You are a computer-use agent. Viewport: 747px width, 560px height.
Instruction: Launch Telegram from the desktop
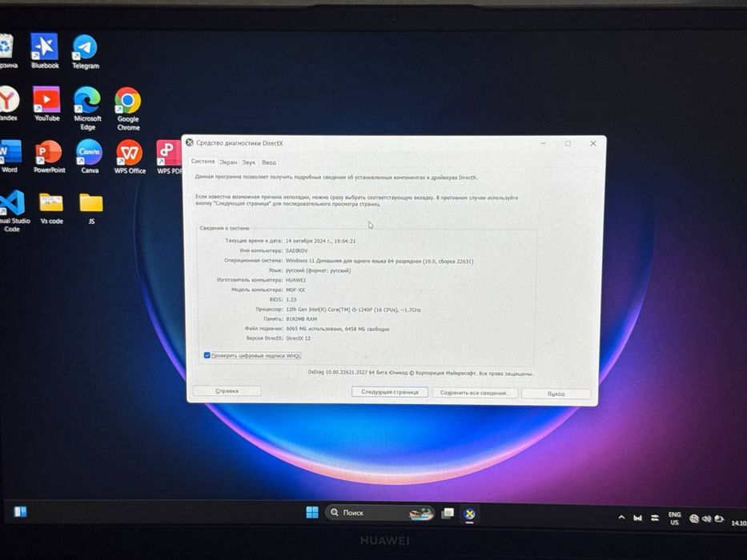click(x=86, y=52)
